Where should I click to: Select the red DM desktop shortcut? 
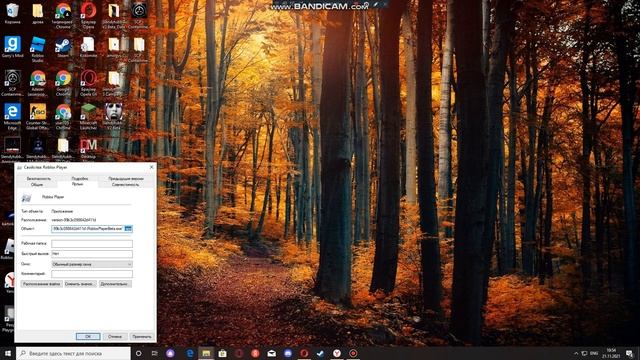coord(89,149)
